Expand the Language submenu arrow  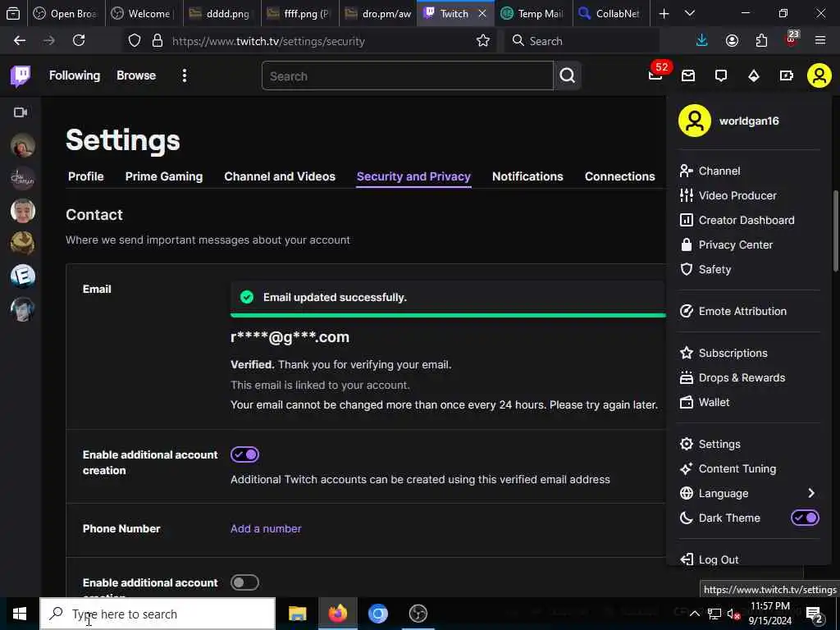point(811,493)
